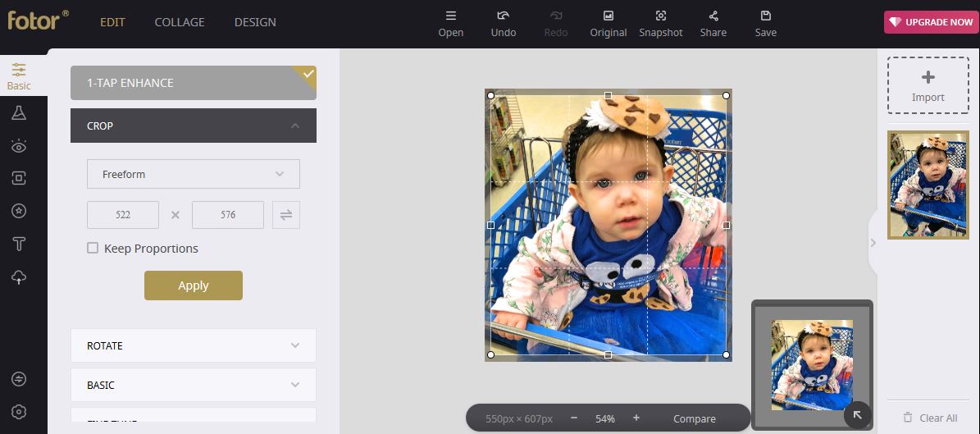Viewport: 980px width, 434px height.
Task: Click the zoom in plus control
Action: (x=636, y=418)
